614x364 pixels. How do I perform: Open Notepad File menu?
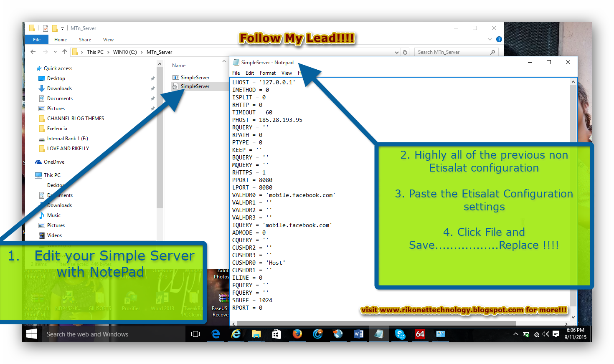click(236, 73)
